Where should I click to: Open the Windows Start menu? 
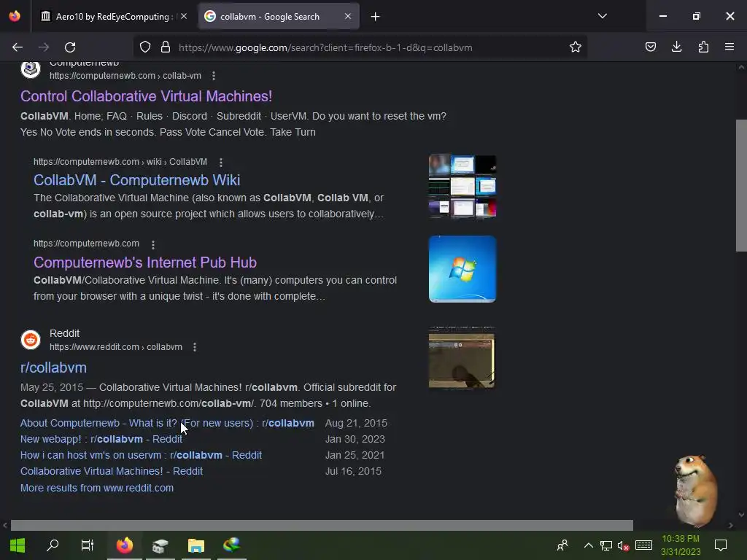[x=18, y=545]
